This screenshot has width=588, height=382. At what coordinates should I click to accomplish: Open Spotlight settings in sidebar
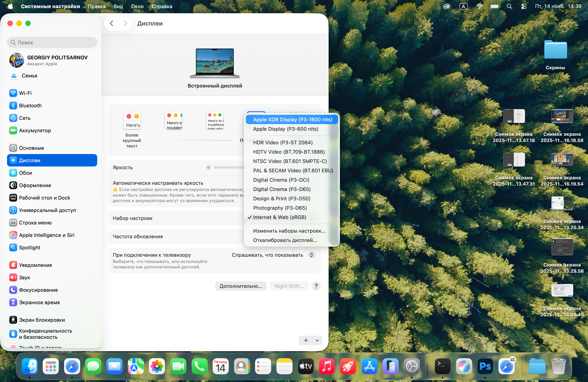(29, 247)
